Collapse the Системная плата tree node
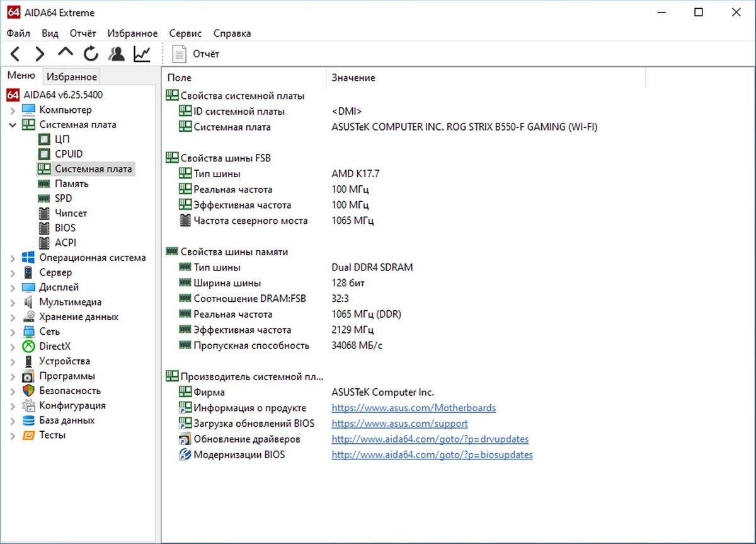The width and height of the screenshot is (756, 544). coord(13,125)
